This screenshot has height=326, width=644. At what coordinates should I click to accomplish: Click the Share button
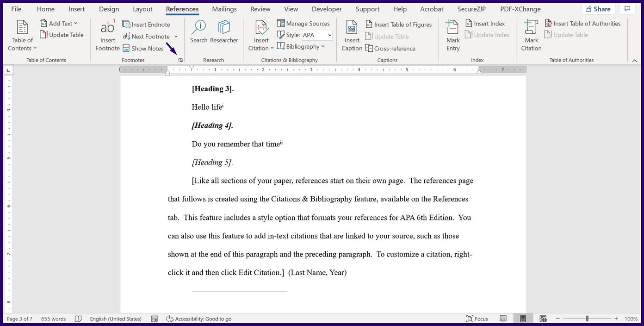click(x=598, y=9)
